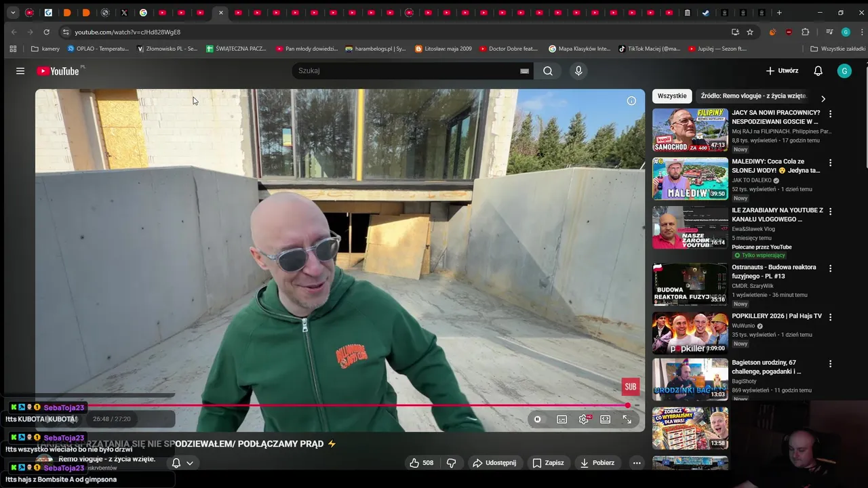Open options for POPKILLERY 2026 video
This screenshot has width=868, height=488.
click(830, 317)
